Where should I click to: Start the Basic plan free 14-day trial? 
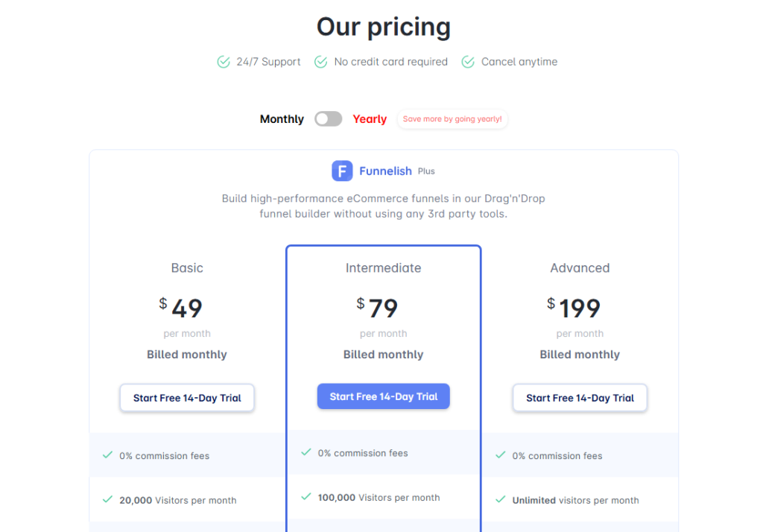click(x=186, y=398)
